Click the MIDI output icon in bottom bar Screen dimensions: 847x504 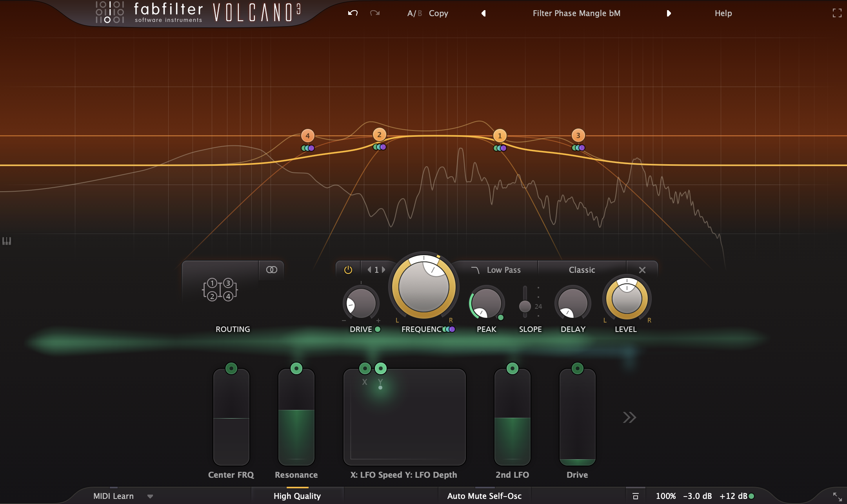click(x=636, y=496)
